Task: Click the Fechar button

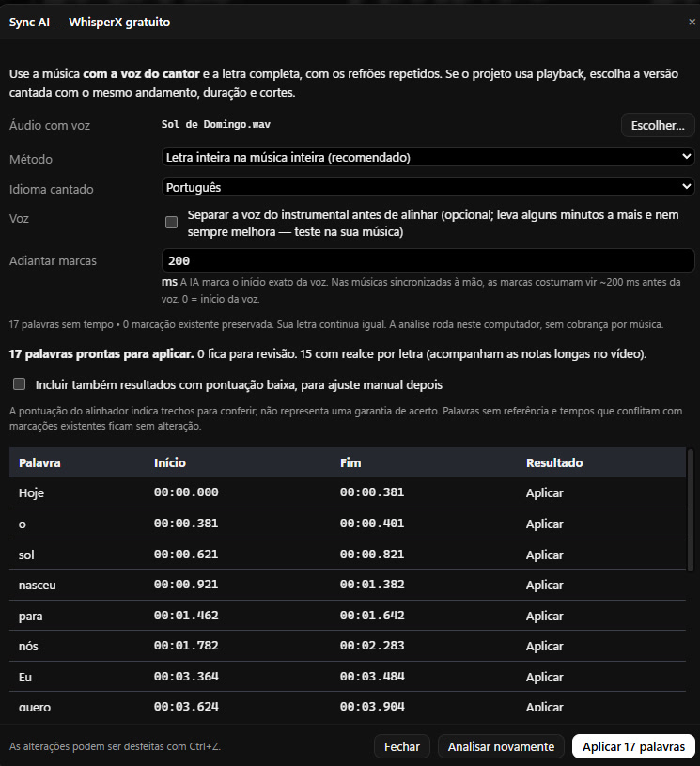Action: 401,746
